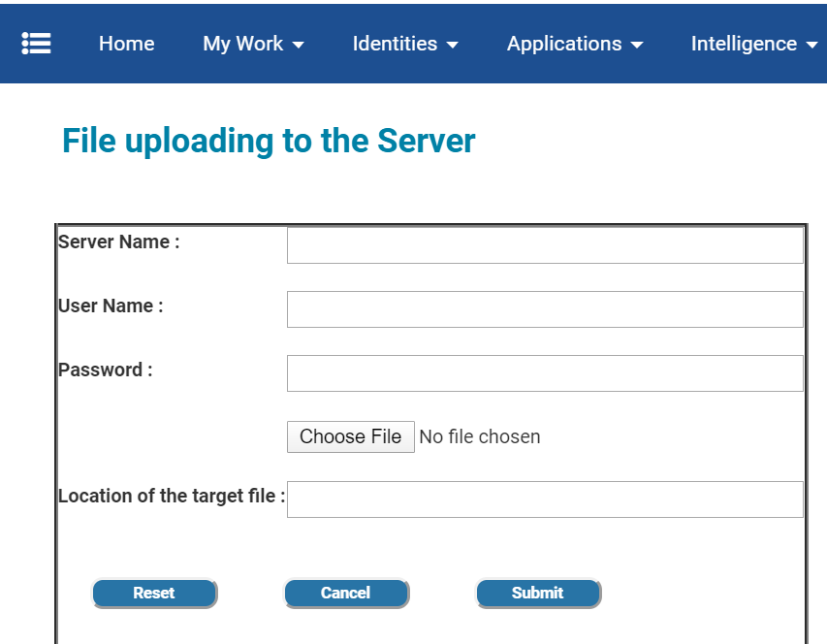The height and width of the screenshot is (644, 827).
Task: Select the Password input box
Action: coord(545,373)
